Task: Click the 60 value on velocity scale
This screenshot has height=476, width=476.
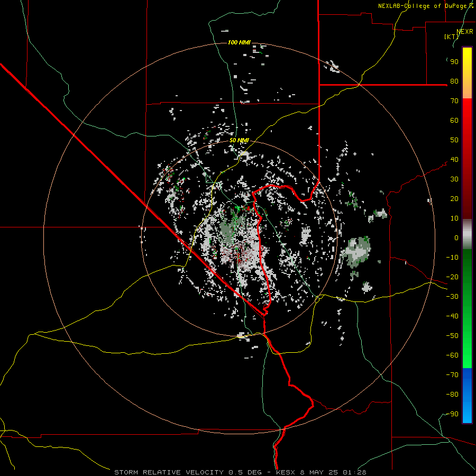Action: pyautogui.click(x=454, y=121)
